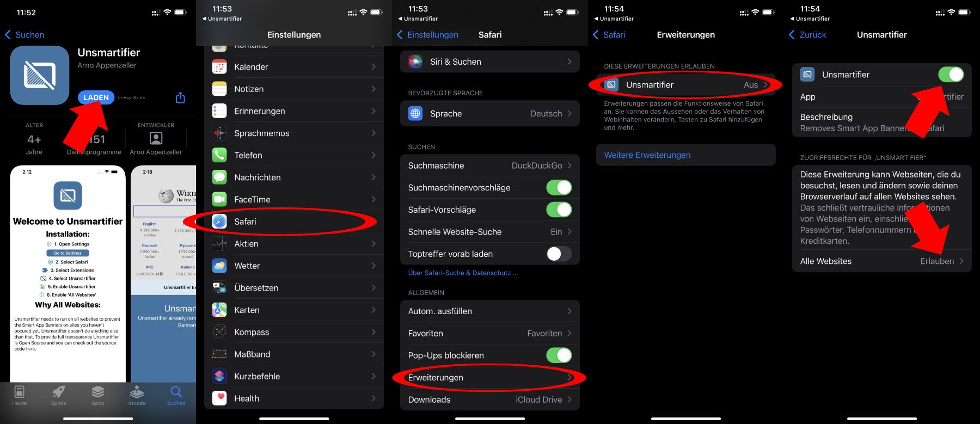980x424 pixels.
Task: Open Suchmaschine DuckDuckGo selection
Action: 490,165
